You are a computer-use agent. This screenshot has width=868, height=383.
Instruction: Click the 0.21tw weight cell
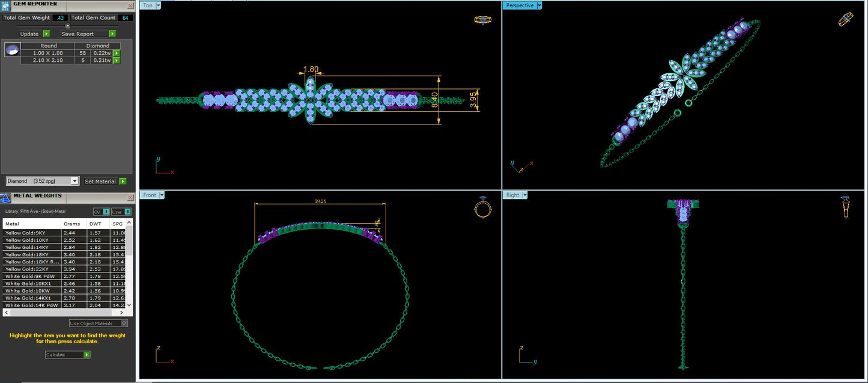tap(102, 60)
